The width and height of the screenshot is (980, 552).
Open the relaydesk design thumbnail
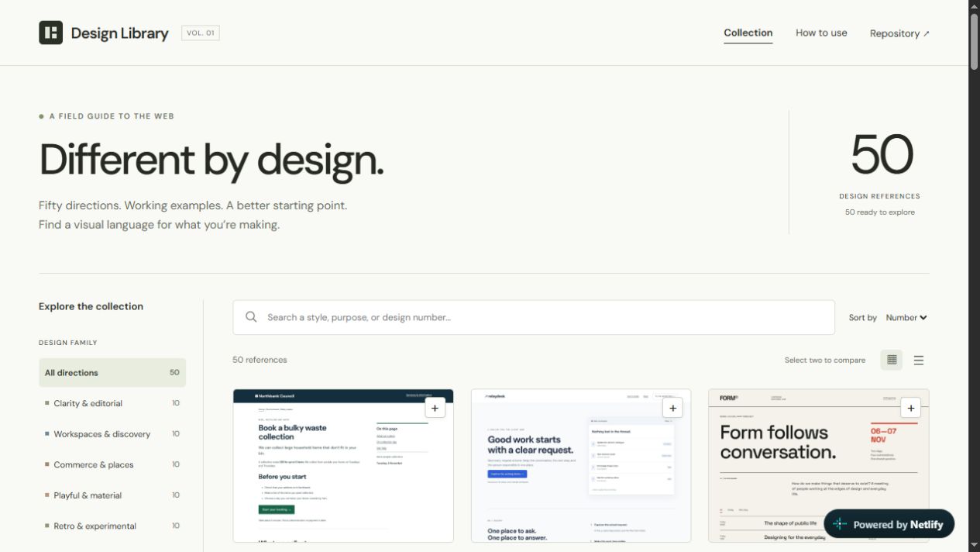click(581, 466)
